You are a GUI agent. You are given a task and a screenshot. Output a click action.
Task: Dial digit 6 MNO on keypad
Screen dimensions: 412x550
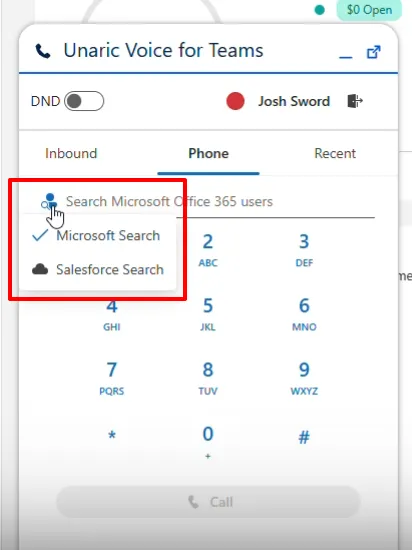(x=304, y=314)
